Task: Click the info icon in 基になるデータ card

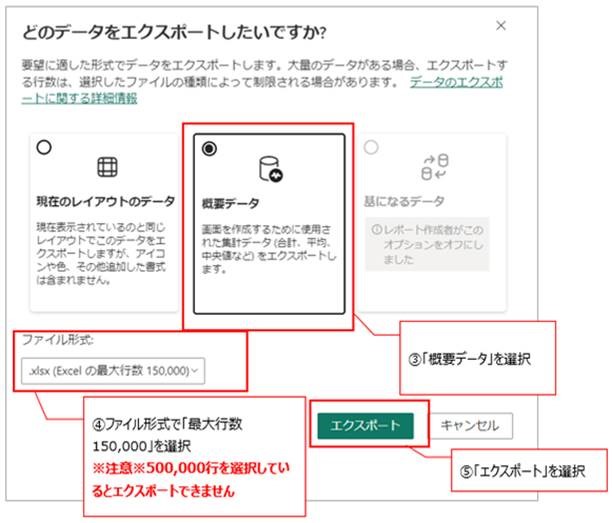Action: coord(374,227)
